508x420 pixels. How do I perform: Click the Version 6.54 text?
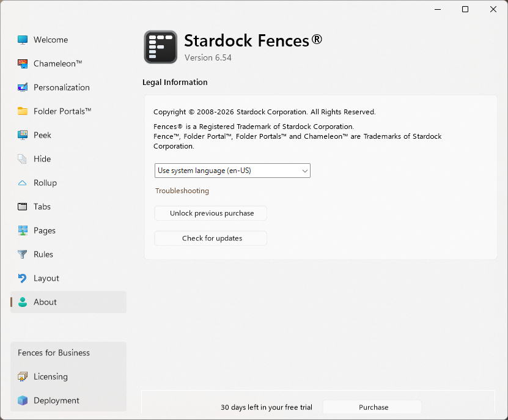coord(208,57)
